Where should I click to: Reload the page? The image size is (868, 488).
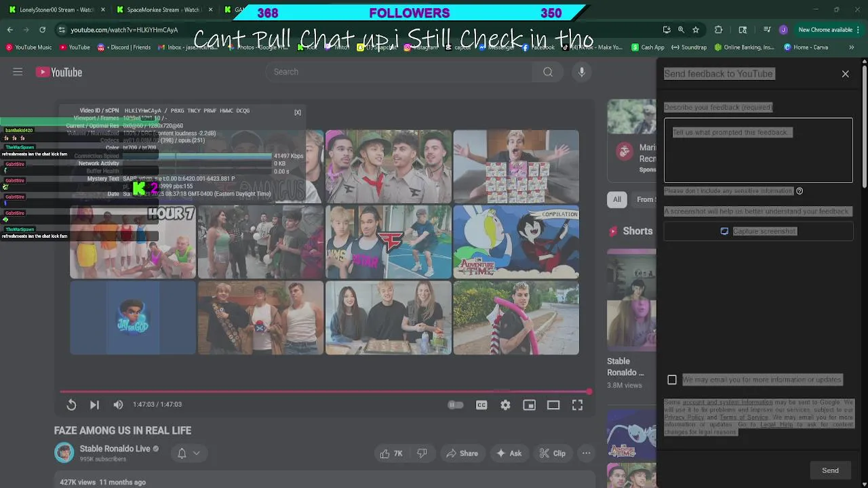pos(42,30)
